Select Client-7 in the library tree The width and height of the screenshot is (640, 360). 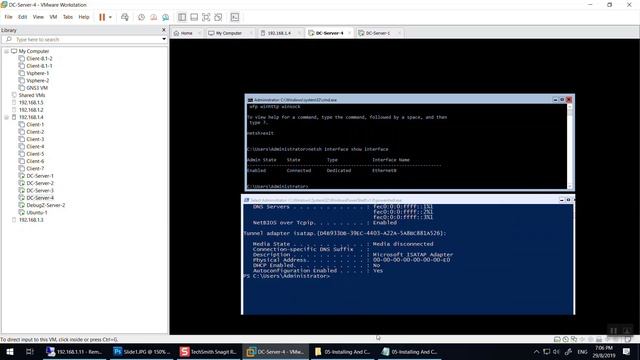point(35,169)
